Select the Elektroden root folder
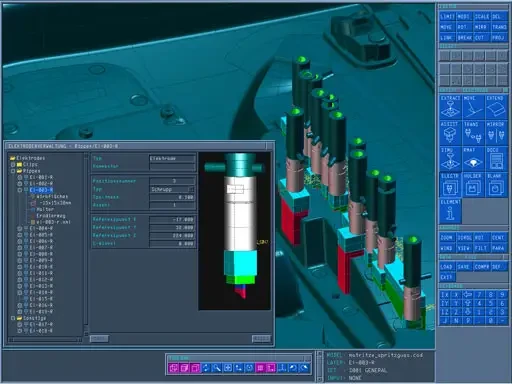This screenshot has width=512, height=384. tap(27, 158)
